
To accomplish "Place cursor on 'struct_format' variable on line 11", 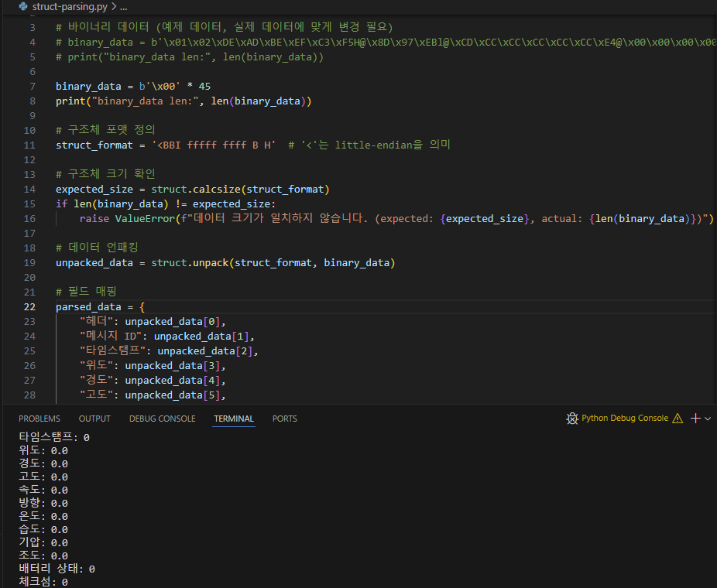I will click(x=94, y=145).
